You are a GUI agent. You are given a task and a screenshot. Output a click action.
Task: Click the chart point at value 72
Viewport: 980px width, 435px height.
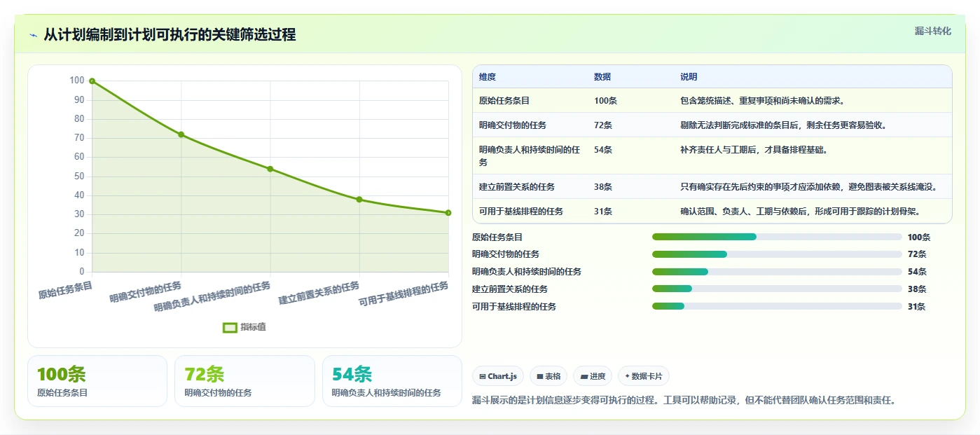point(181,134)
